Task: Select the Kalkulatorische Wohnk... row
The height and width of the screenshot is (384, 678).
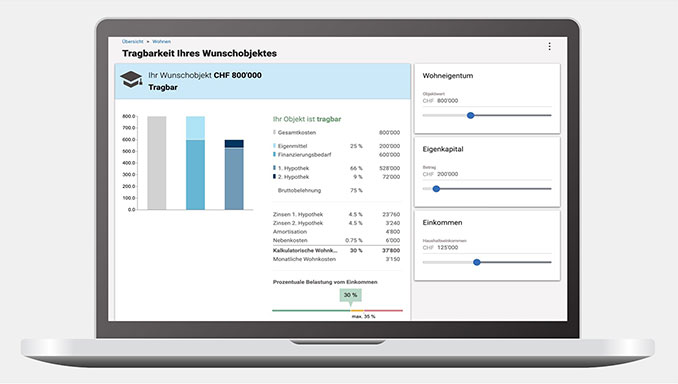Action: tap(336, 250)
